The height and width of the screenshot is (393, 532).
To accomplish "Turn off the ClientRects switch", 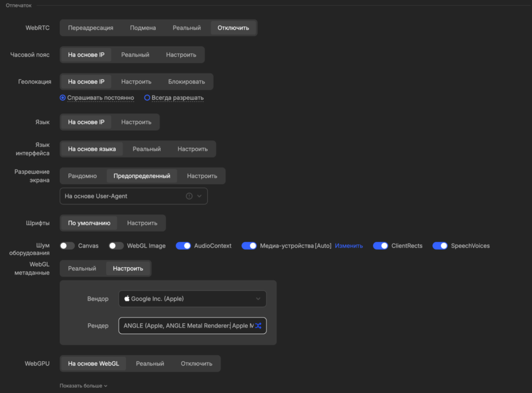I will pyautogui.click(x=381, y=246).
